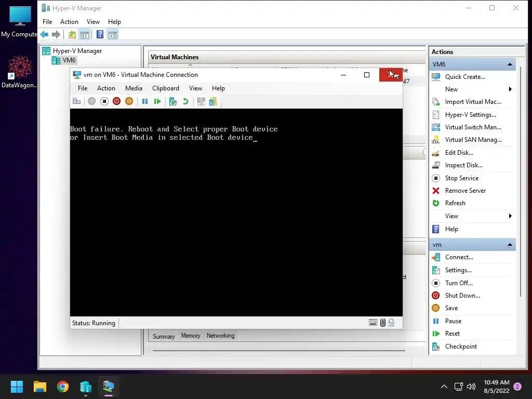Click the volume icon in system tray

471,387
